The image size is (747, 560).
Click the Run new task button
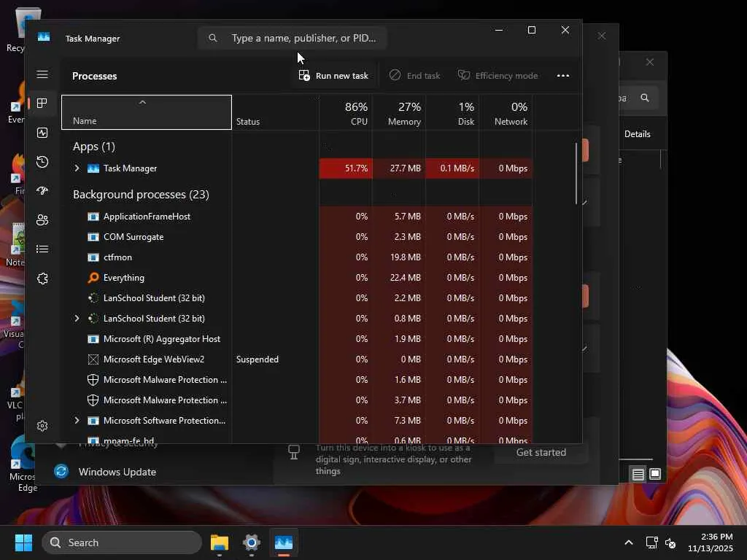click(x=333, y=76)
